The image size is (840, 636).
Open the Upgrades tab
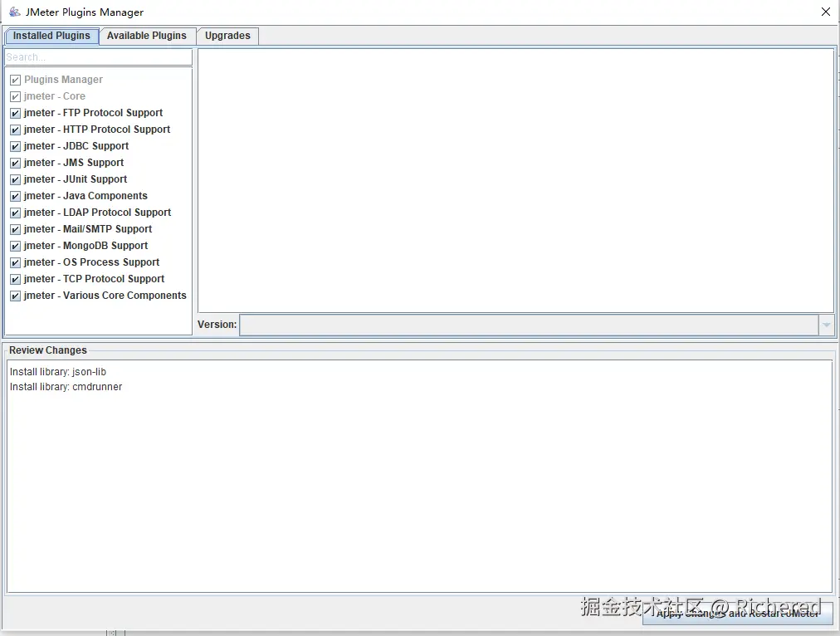point(227,36)
